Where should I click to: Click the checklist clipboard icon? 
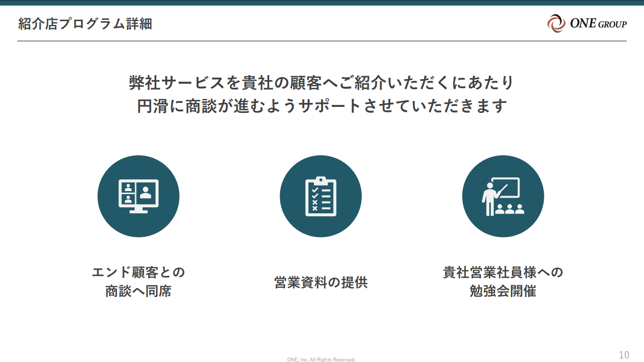click(320, 196)
